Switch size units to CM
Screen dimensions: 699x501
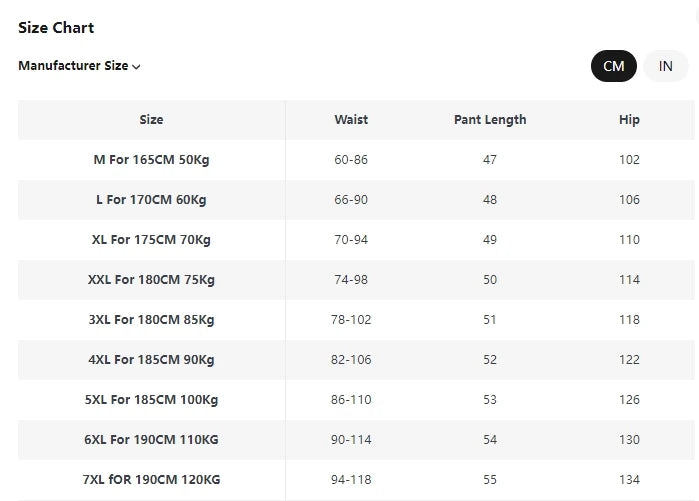tap(613, 66)
